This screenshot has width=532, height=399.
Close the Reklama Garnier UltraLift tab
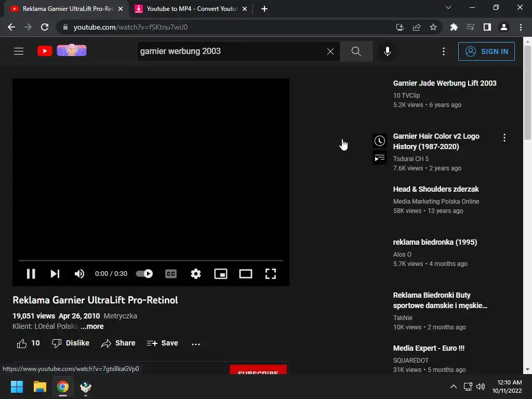coord(121,9)
